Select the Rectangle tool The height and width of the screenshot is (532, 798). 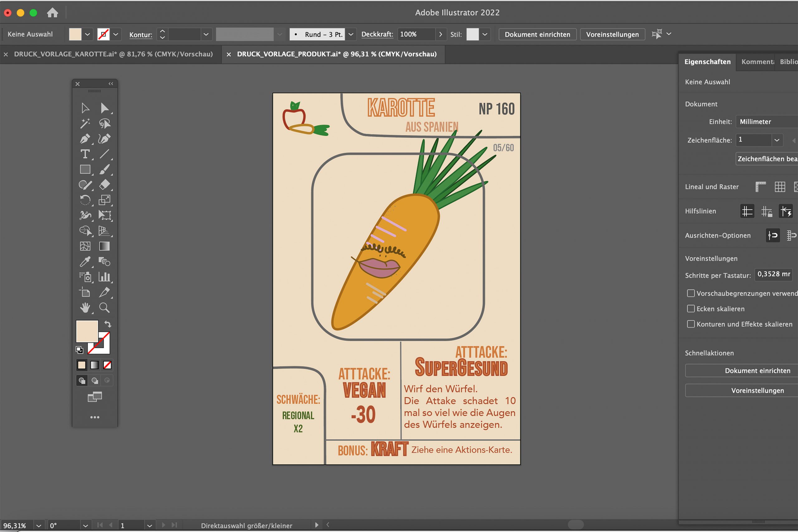[85, 169]
